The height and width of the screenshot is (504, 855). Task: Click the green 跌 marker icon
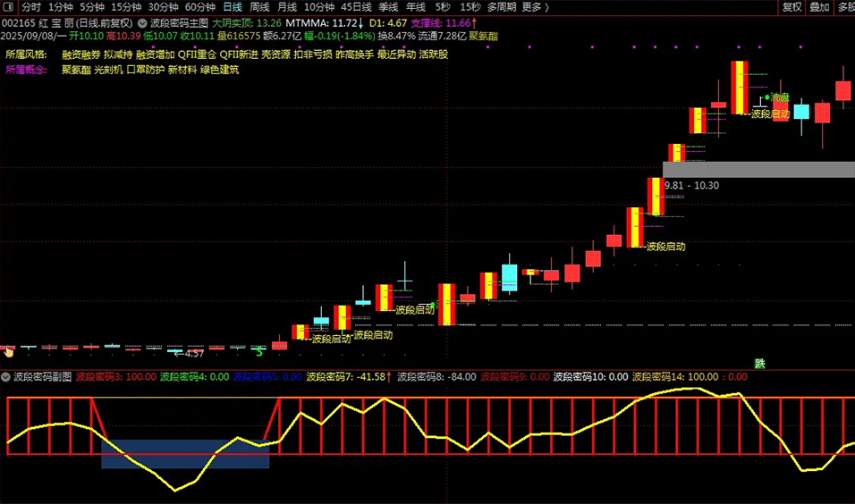[x=760, y=363]
